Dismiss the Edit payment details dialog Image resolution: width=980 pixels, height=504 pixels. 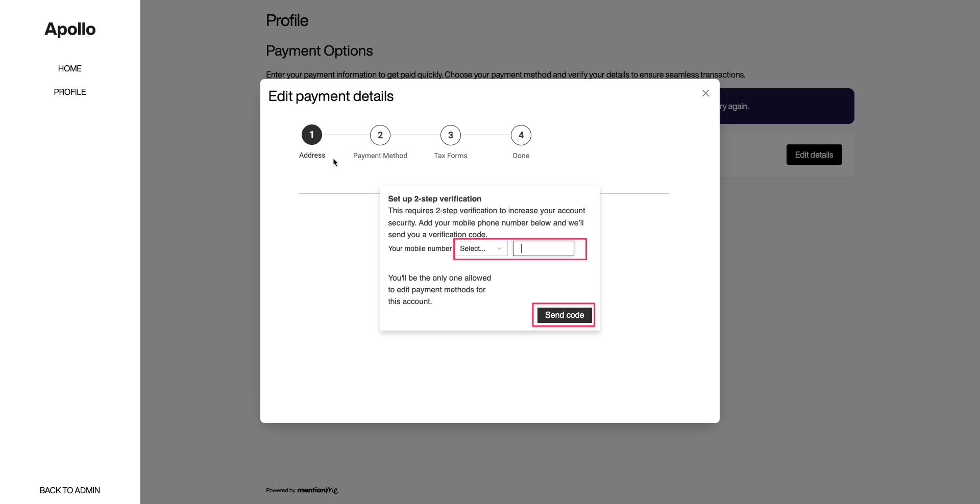click(x=705, y=93)
